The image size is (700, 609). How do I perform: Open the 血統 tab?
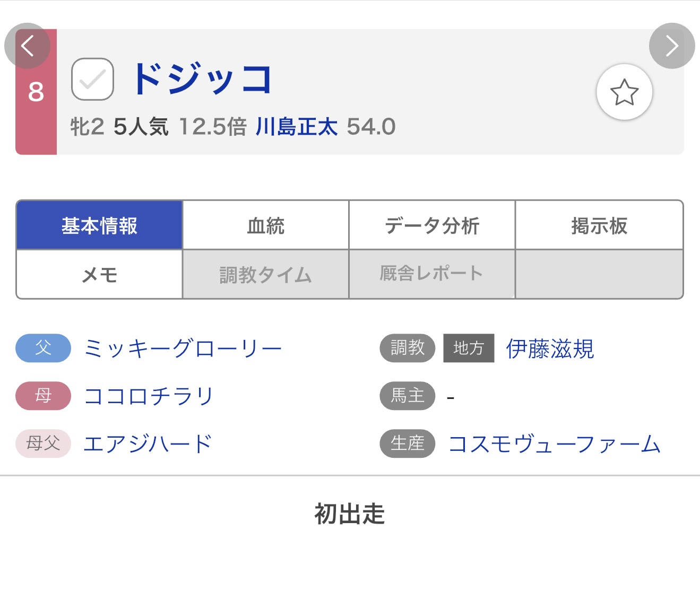click(265, 225)
